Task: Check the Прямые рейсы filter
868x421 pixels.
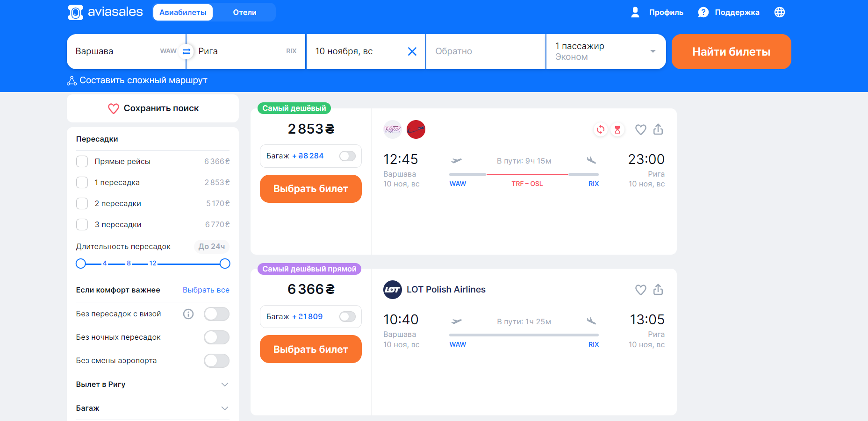Action: coord(82,161)
